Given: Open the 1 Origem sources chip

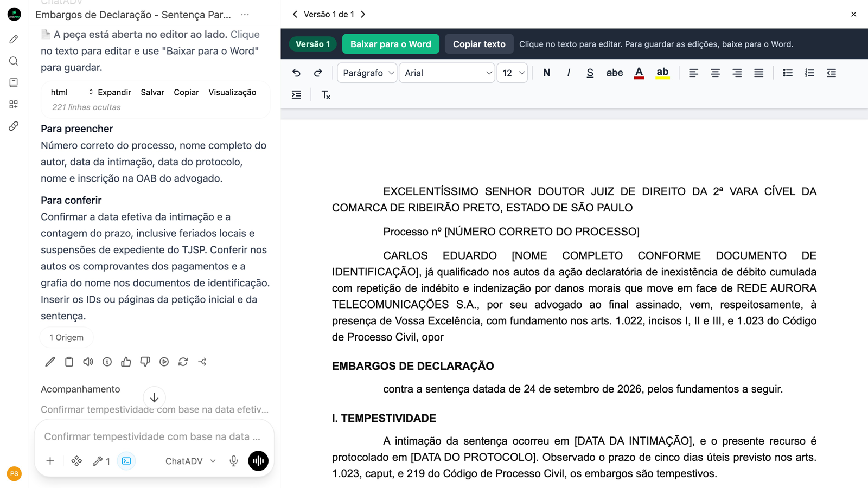Looking at the screenshot, I should pyautogui.click(x=67, y=337).
